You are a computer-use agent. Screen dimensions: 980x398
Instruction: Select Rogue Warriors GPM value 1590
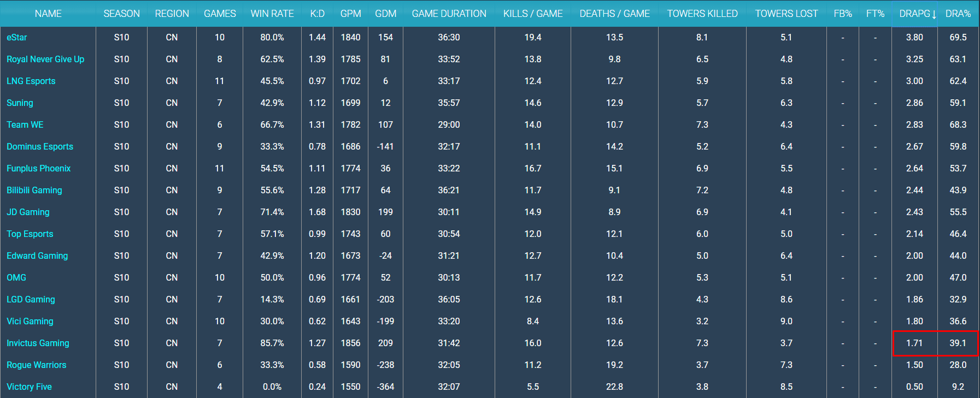click(x=350, y=365)
